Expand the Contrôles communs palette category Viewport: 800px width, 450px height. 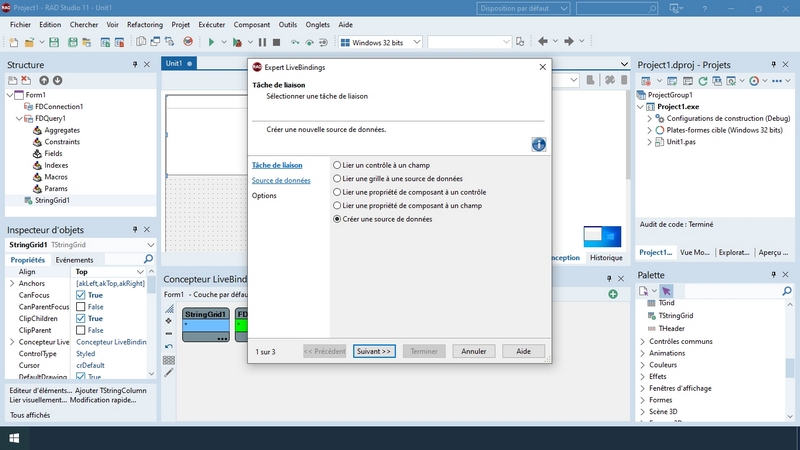coord(641,341)
